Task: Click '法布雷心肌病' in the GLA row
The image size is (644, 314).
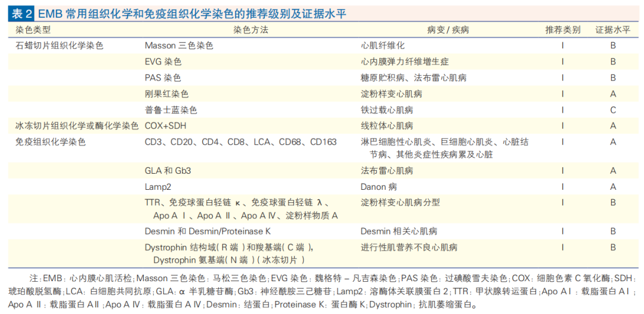Action: pos(387,171)
